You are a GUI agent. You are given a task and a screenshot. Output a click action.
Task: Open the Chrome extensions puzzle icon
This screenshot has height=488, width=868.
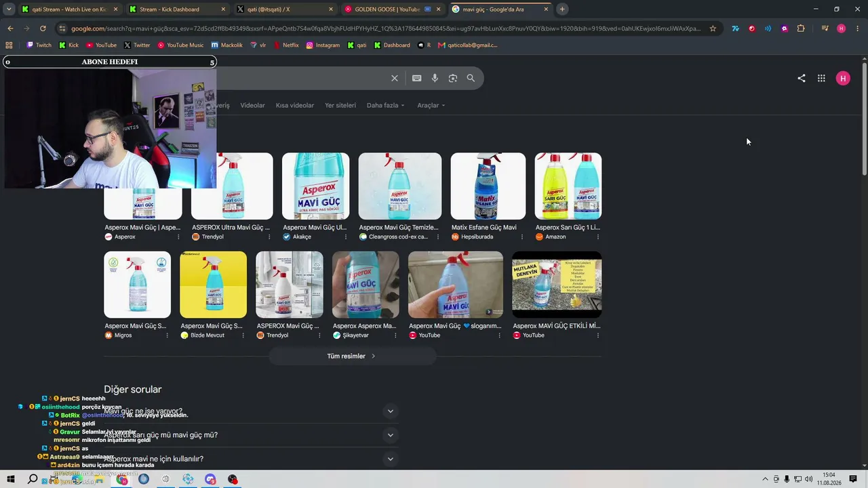tap(801, 28)
